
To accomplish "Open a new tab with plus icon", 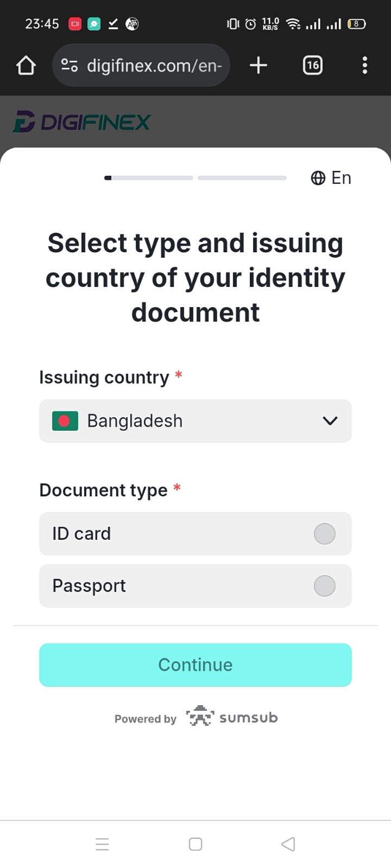I will (x=258, y=66).
